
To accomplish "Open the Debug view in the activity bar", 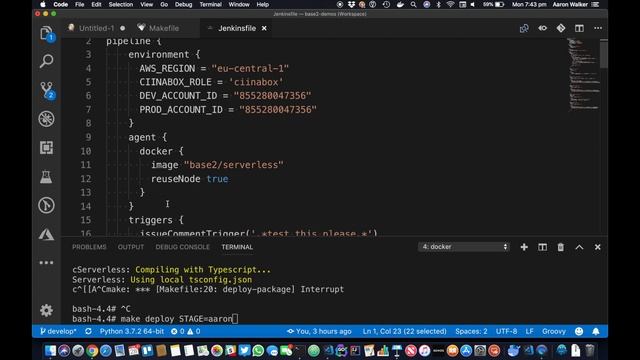I will 47,119.
